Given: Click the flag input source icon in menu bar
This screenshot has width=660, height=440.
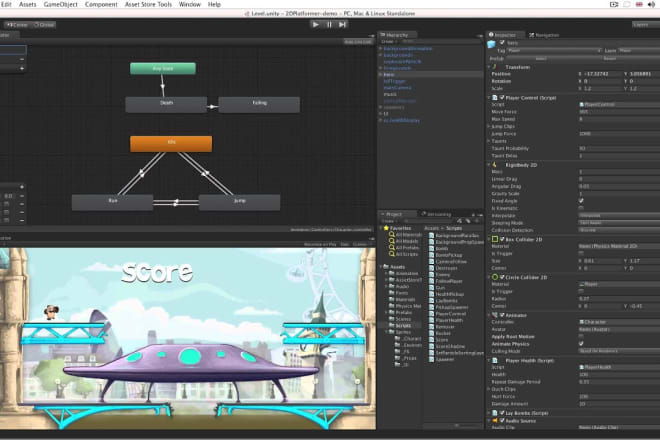Looking at the screenshot, I should (639, 4).
